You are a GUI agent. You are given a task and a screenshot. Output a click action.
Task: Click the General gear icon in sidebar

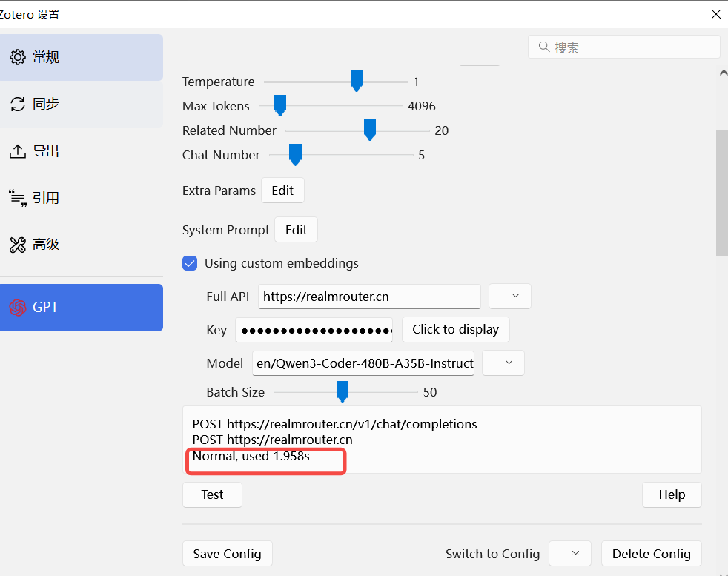(x=18, y=57)
